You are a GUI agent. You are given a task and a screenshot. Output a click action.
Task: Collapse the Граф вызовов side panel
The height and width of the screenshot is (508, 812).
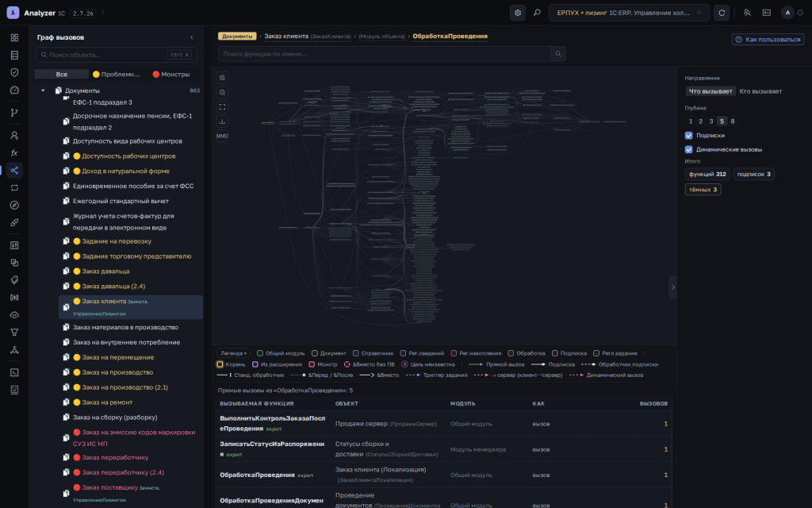point(192,37)
